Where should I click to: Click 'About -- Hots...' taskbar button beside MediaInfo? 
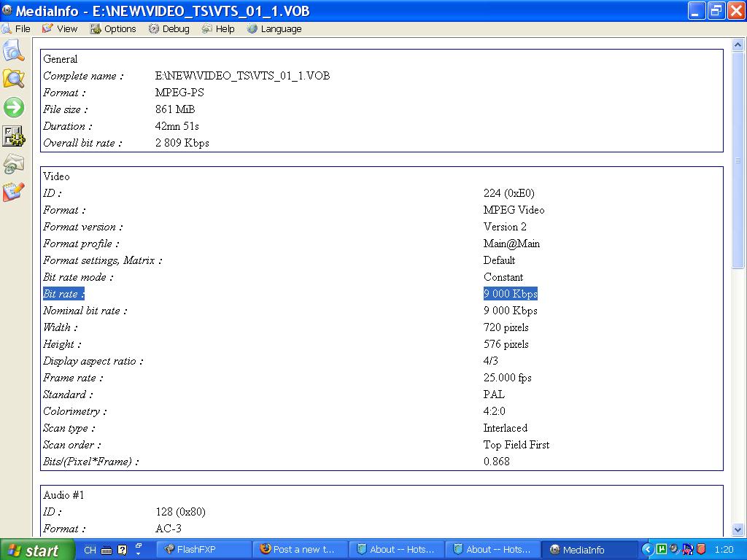[492, 550]
